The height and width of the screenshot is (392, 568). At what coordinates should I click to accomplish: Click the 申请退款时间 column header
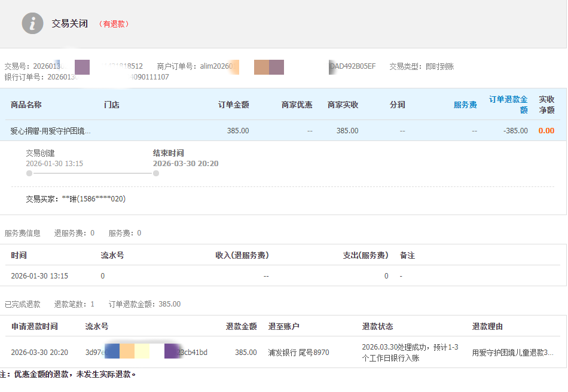pos(35,326)
